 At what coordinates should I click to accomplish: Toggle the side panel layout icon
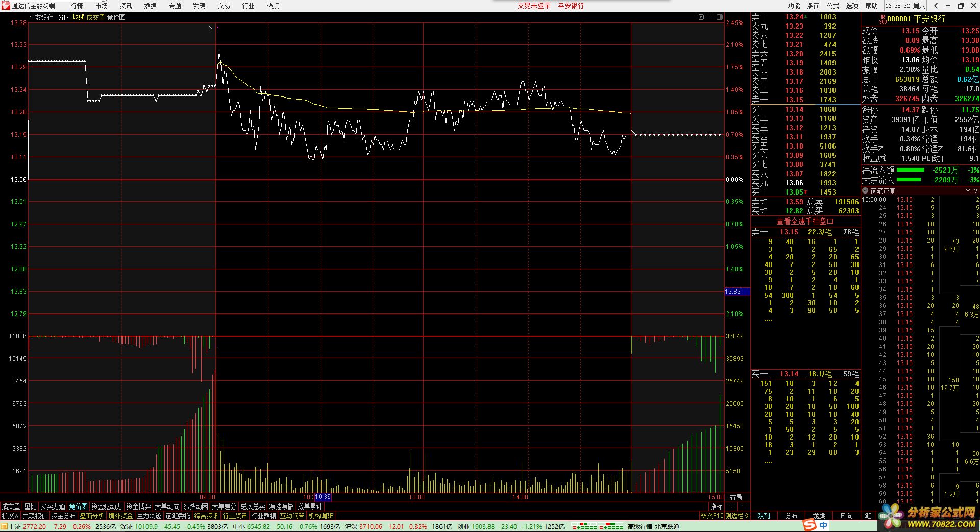click(720, 17)
